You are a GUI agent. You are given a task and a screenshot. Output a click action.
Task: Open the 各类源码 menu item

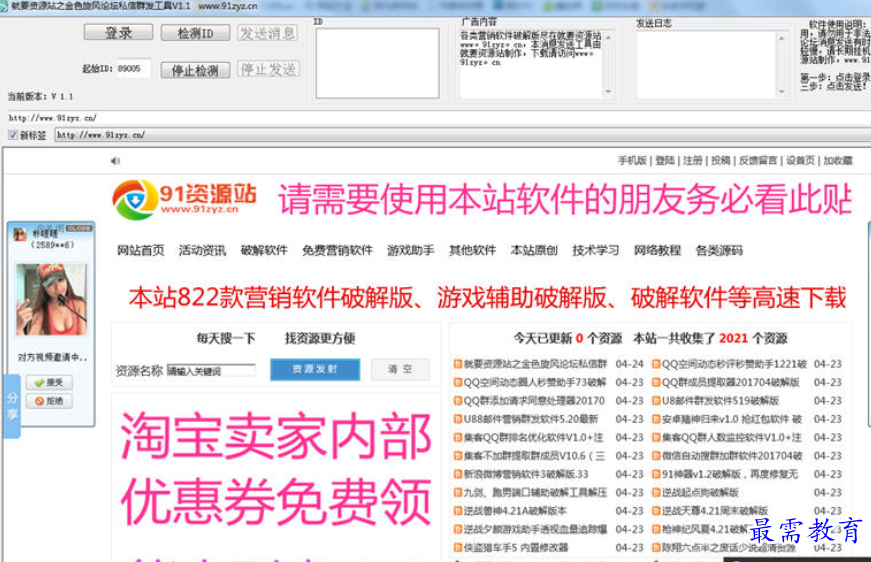pyautogui.click(x=719, y=250)
